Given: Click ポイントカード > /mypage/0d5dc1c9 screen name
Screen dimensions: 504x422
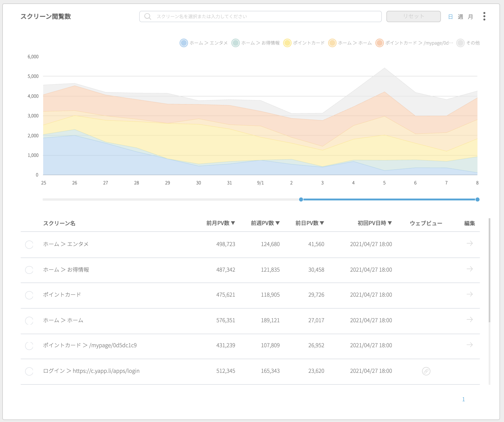Looking at the screenshot, I should pos(90,345).
